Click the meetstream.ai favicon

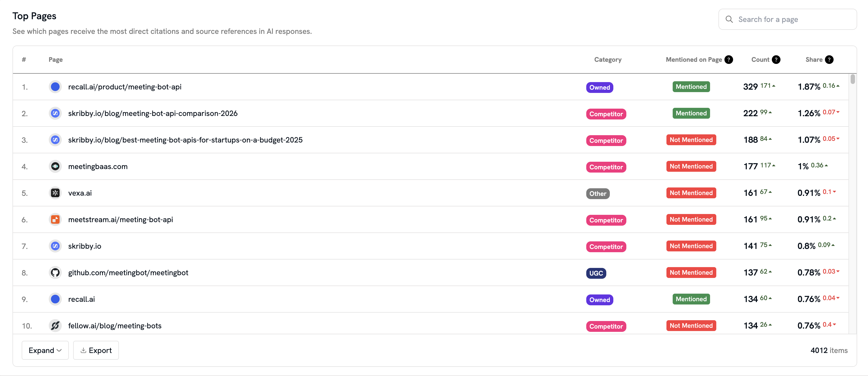(x=55, y=220)
